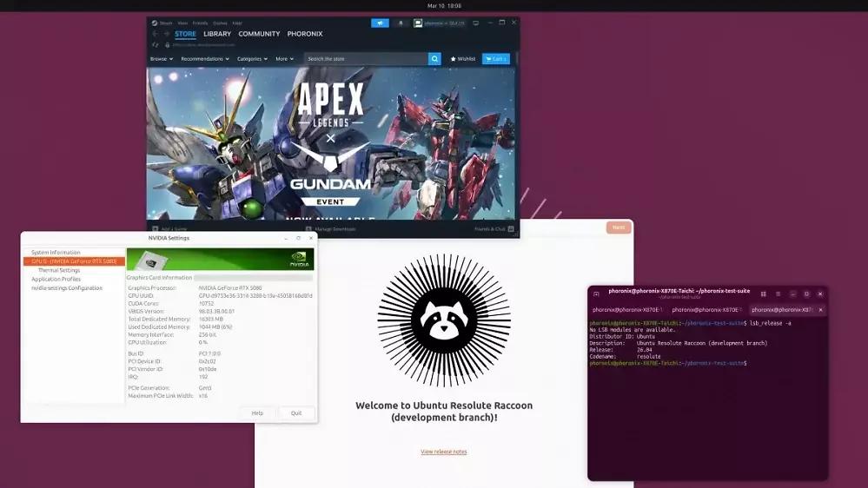Image resolution: width=868 pixels, height=488 pixels.
Task: Click the Steam logo in title bar
Action: 155,23
